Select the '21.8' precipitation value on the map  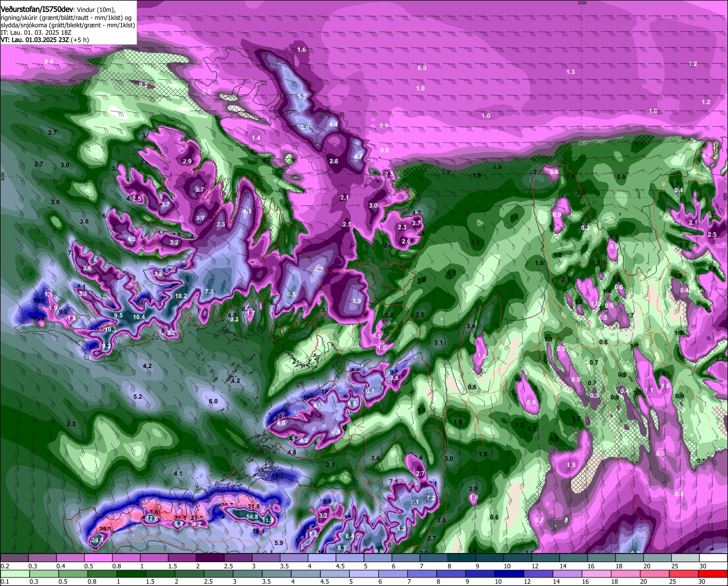[254, 506]
